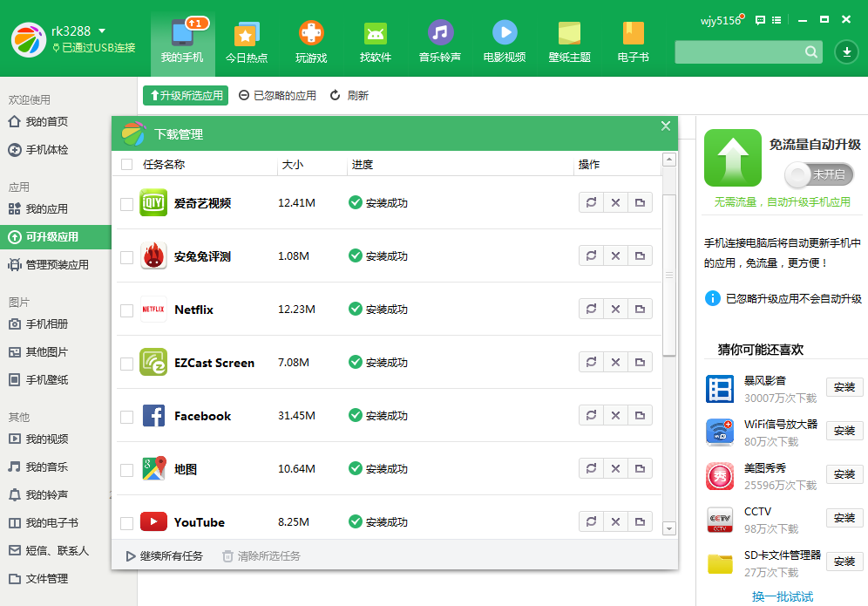Open 电子书 tab
Viewport: 868px width, 606px height.
pyautogui.click(x=634, y=43)
